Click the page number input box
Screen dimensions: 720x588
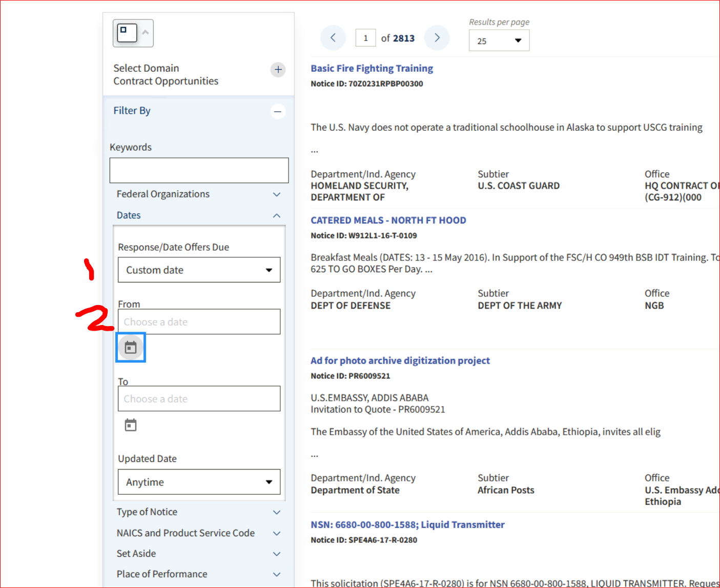click(x=365, y=38)
